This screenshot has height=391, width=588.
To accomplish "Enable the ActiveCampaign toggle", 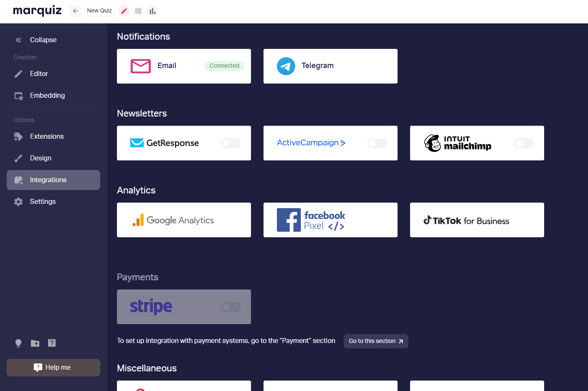I will pos(378,143).
